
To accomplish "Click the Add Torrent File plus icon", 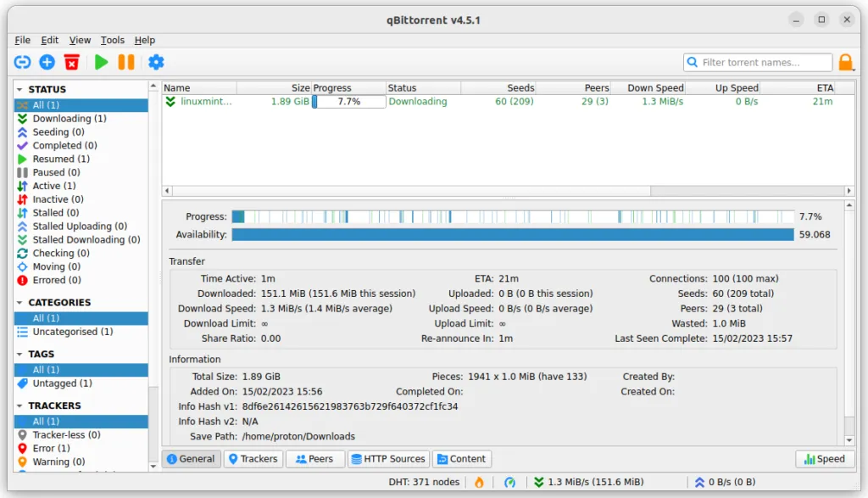I will [x=47, y=62].
